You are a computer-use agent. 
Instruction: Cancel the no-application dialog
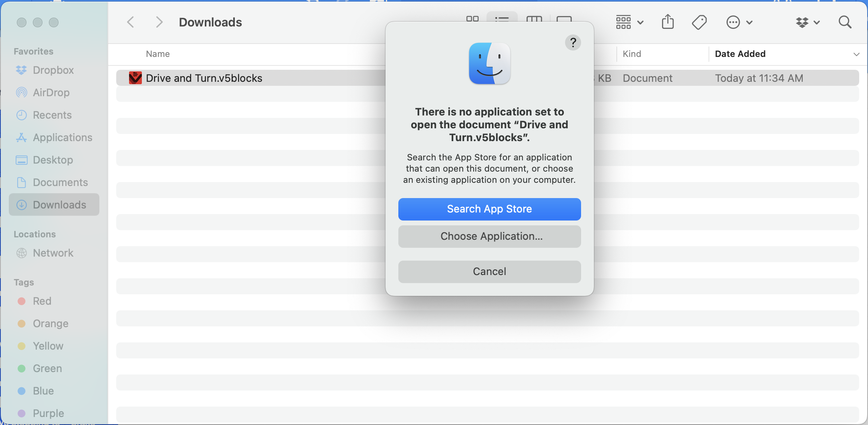point(489,272)
